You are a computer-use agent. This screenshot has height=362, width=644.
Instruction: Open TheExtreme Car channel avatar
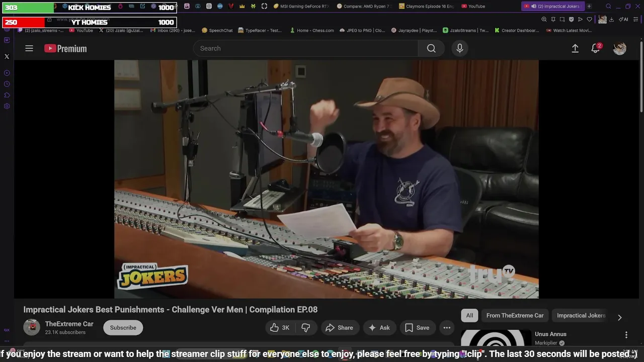pos(32,327)
